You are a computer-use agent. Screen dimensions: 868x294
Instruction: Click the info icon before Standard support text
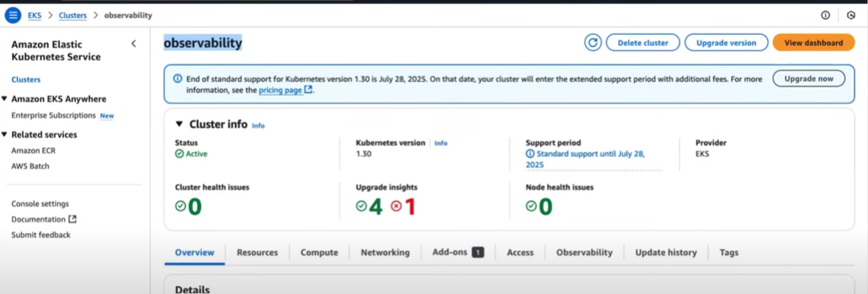[530, 154]
